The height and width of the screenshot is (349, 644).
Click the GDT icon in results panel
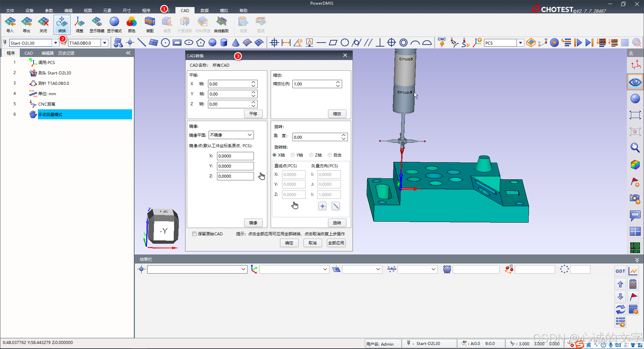tap(620, 271)
